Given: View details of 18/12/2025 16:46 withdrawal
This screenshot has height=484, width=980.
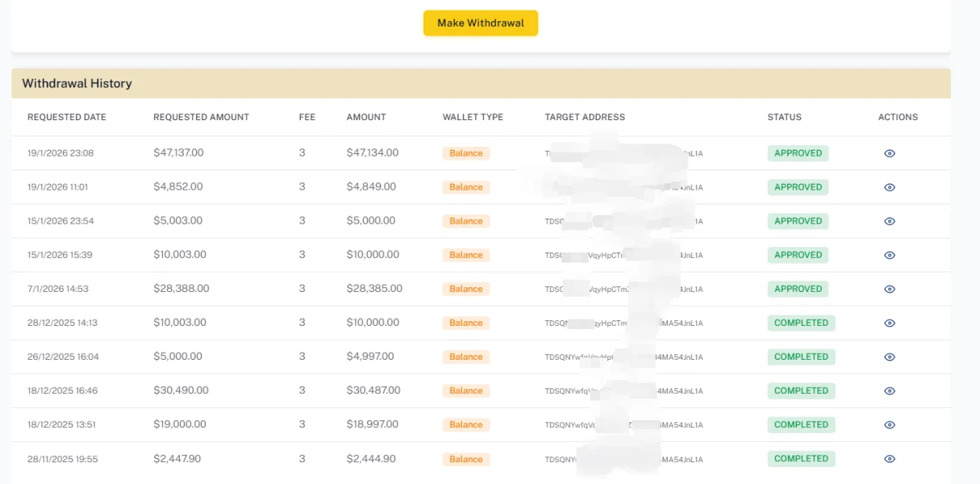Looking at the screenshot, I should point(890,390).
